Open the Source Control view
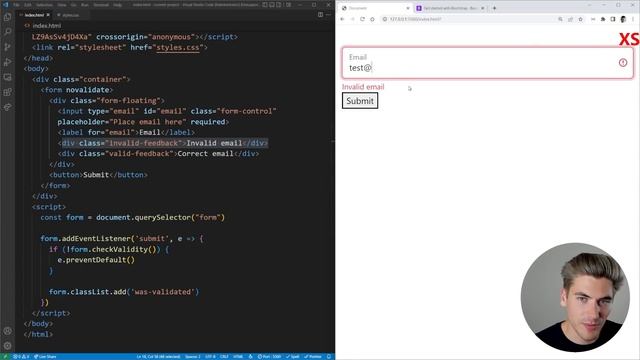640x360 pixels. (x=7, y=47)
